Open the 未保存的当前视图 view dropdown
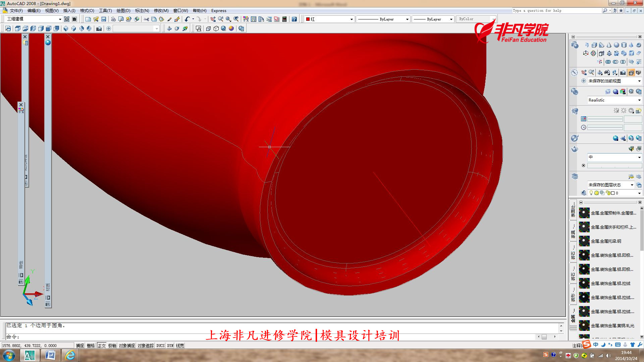This screenshot has height=362, width=644. coord(614,81)
